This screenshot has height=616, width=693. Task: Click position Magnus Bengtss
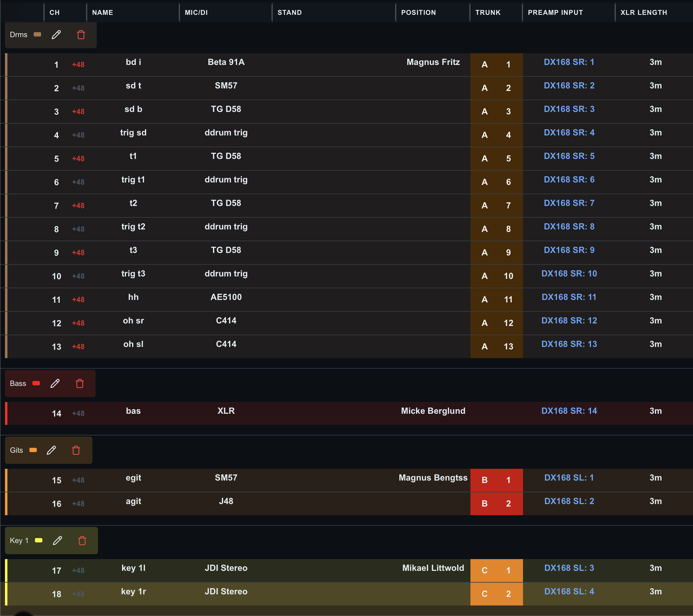point(433,477)
